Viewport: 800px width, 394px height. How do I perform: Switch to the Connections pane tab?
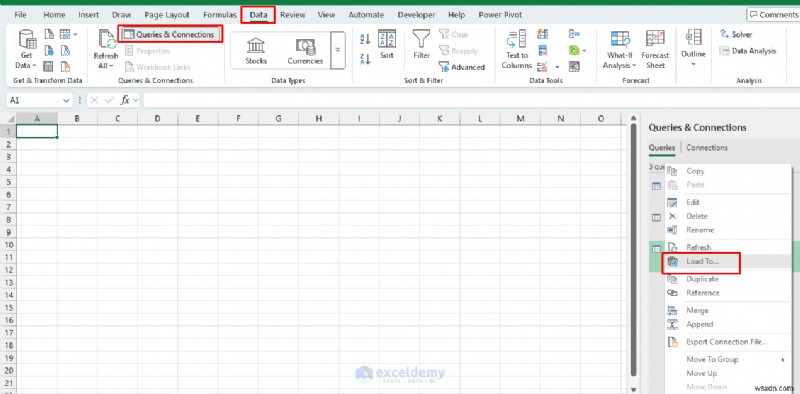(707, 147)
